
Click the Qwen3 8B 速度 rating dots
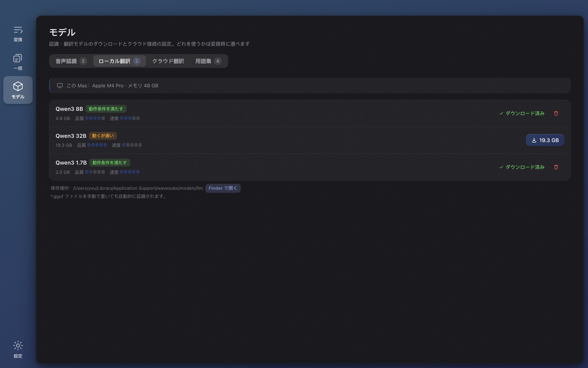pyautogui.click(x=130, y=118)
